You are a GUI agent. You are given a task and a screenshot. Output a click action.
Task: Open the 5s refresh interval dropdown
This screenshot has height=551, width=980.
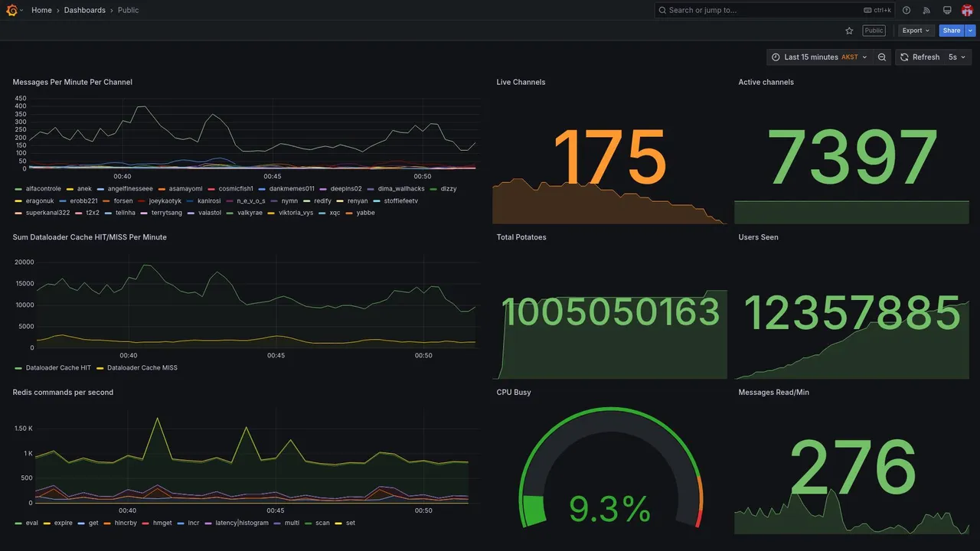[x=957, y=57]
